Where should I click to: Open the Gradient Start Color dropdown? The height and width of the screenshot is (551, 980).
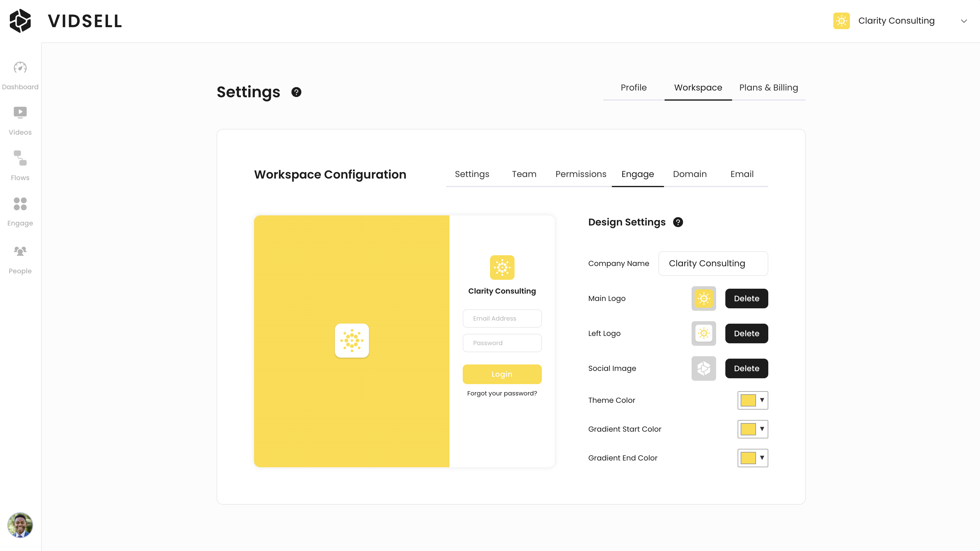coord(753,429)
